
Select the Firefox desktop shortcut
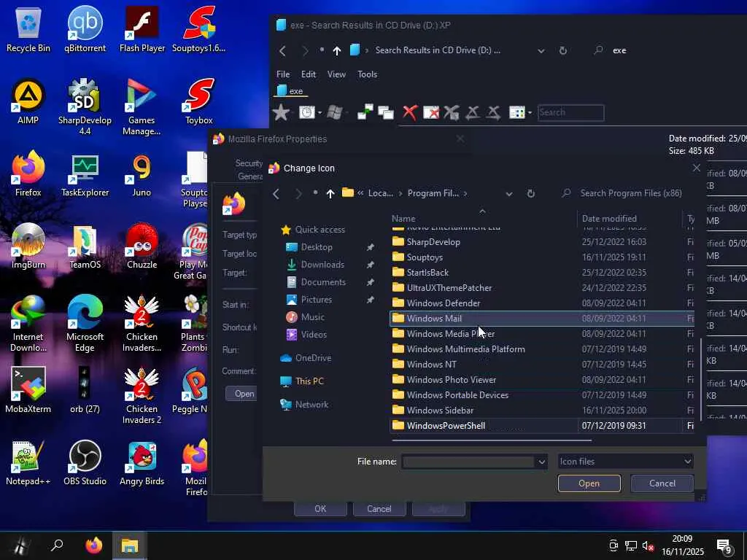point(28,174)
